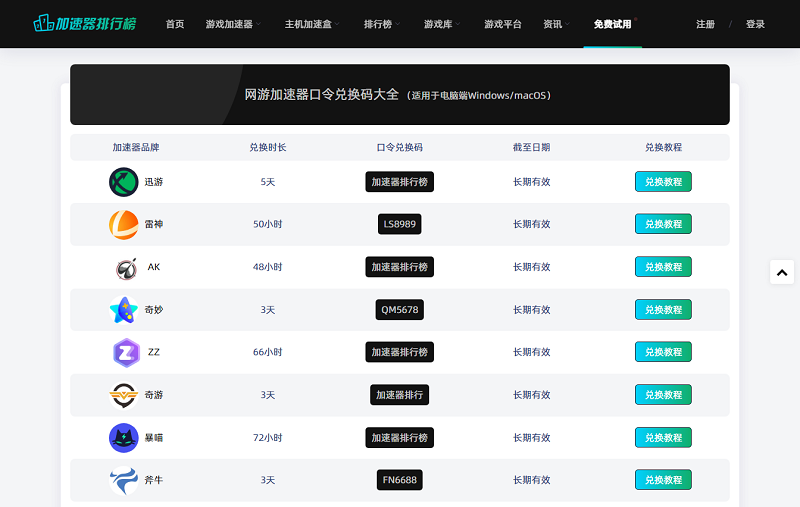Click the 斧牛 brand logo icon
Image resolution: width=800 pixels, height=507 pixels.
coord(123,480)
